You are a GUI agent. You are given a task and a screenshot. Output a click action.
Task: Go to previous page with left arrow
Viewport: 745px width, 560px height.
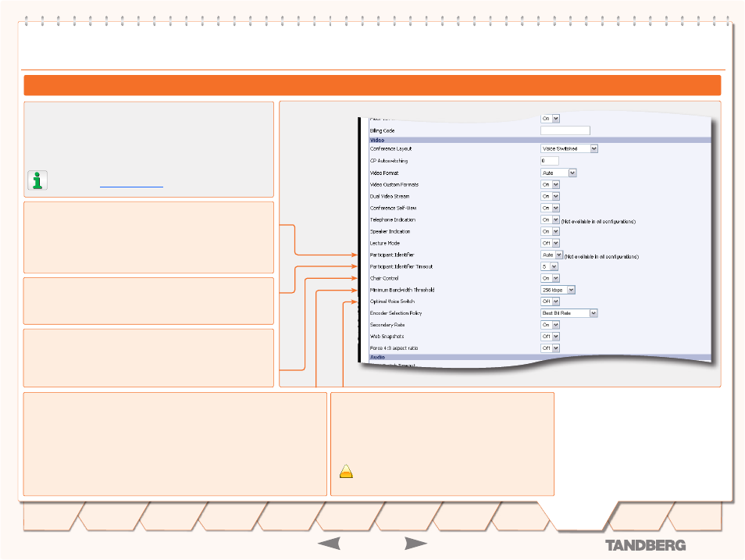pos(329,544)
